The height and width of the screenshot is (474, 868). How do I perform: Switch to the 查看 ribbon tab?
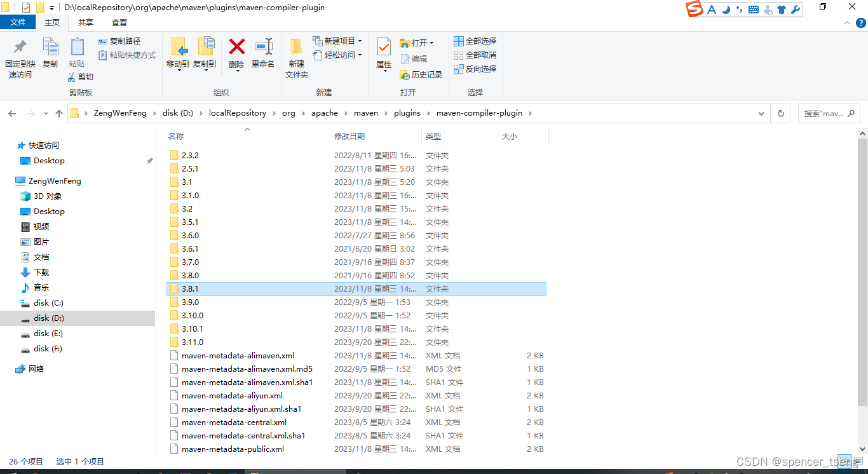[119, 22]
